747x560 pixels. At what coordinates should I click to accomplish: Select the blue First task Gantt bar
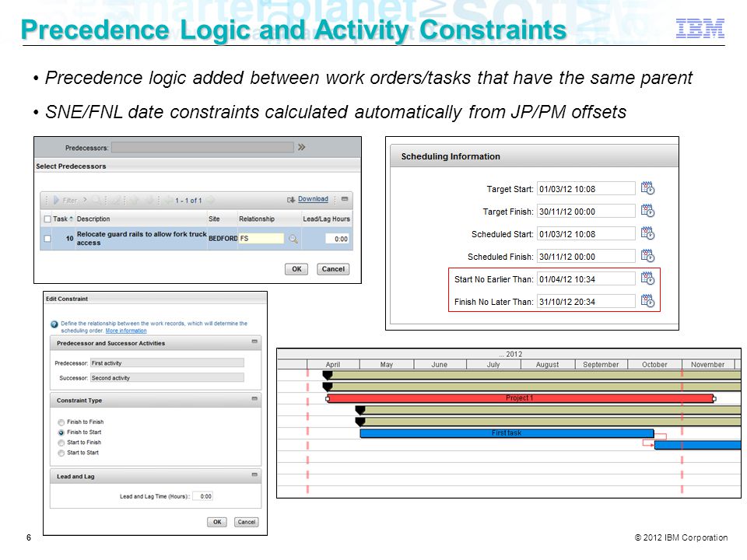pos(507,433)
